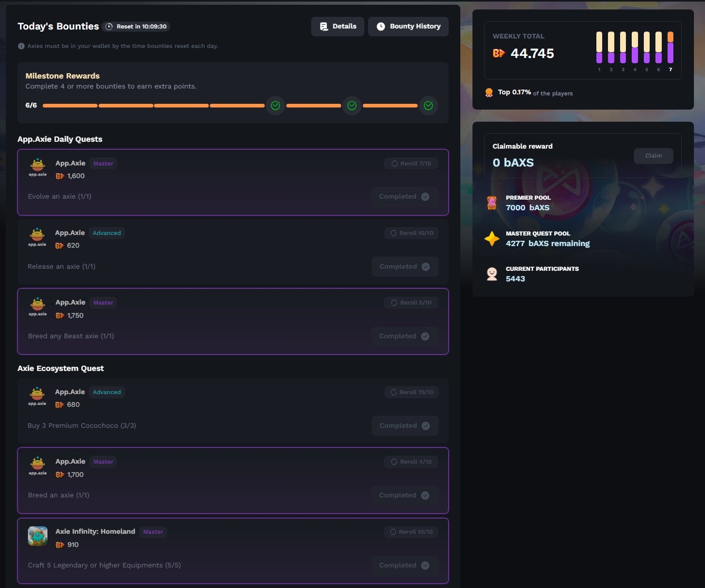
Task: Click the app.axie logo on the Evolve an axie quest
Action: 37,168
